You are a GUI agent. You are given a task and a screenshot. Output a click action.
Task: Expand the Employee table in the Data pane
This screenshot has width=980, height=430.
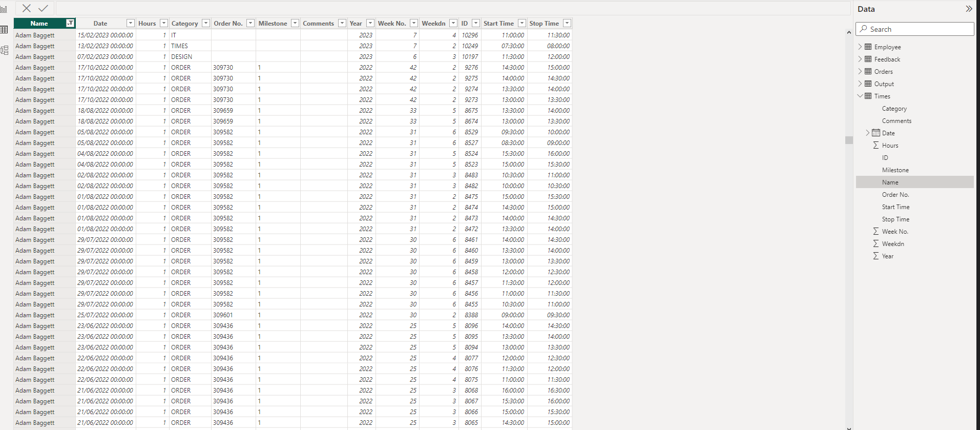click(860, 47)
